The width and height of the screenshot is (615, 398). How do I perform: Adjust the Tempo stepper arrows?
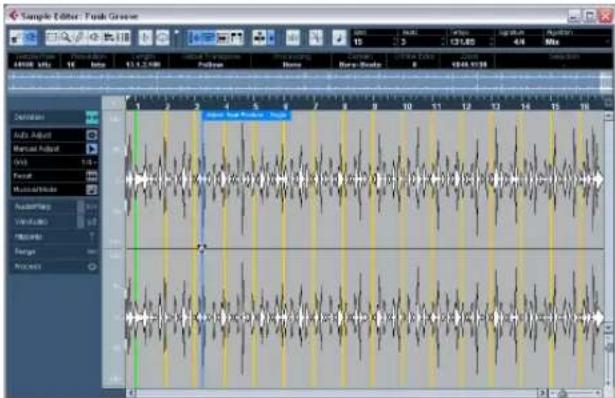491,42
